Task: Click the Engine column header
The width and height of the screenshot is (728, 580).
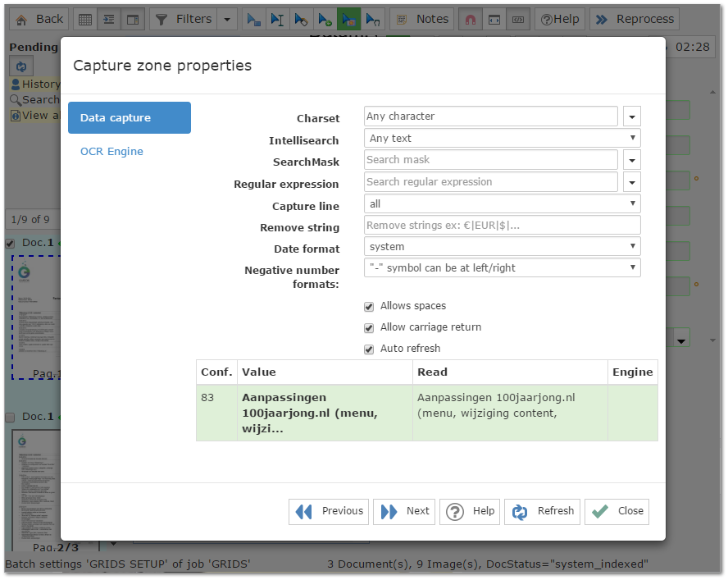Action: point(632,372)
